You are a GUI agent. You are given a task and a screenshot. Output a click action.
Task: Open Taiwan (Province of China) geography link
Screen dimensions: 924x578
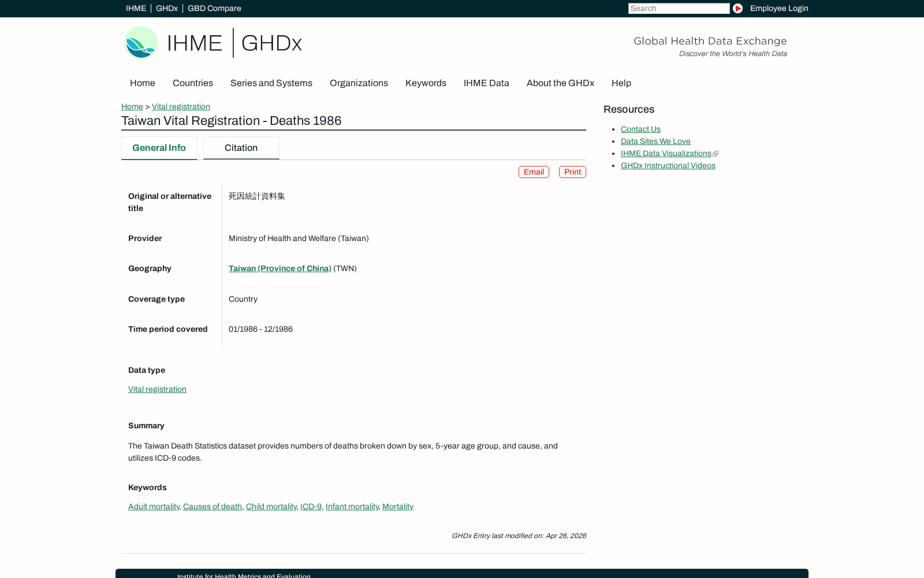coord(280,269)
